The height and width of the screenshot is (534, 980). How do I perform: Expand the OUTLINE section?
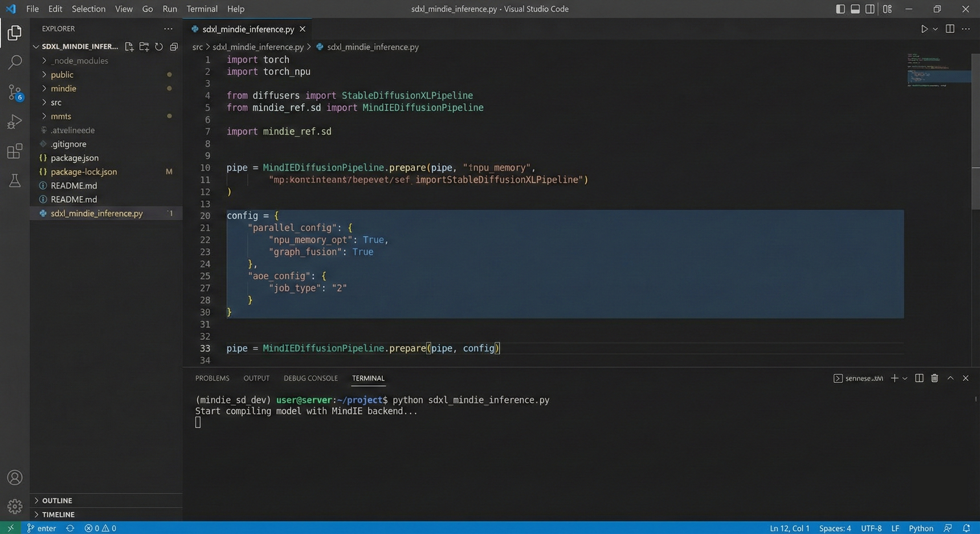[106, 500]
